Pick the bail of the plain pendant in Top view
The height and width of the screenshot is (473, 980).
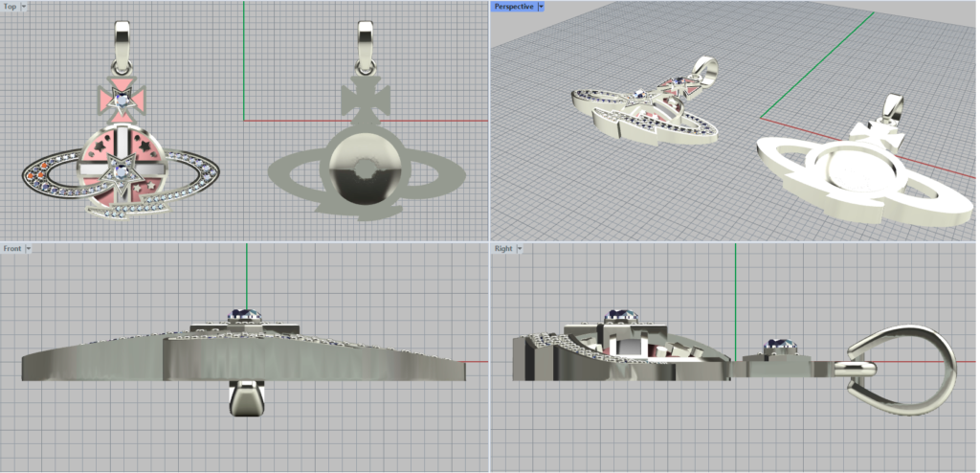pyautogui.click(x=366, y=42)
